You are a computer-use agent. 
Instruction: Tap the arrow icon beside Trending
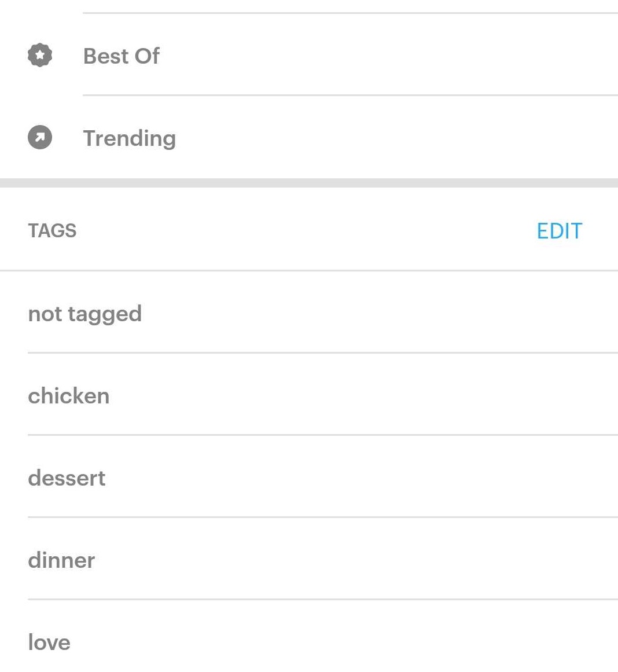point(40,138)
